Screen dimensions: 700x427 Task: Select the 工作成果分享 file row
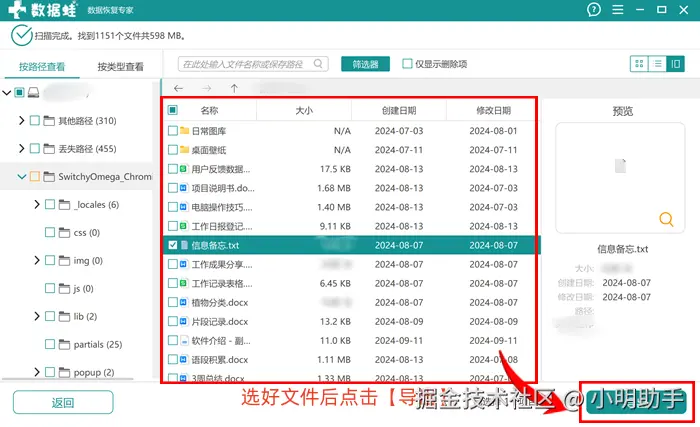pos(350,264)
